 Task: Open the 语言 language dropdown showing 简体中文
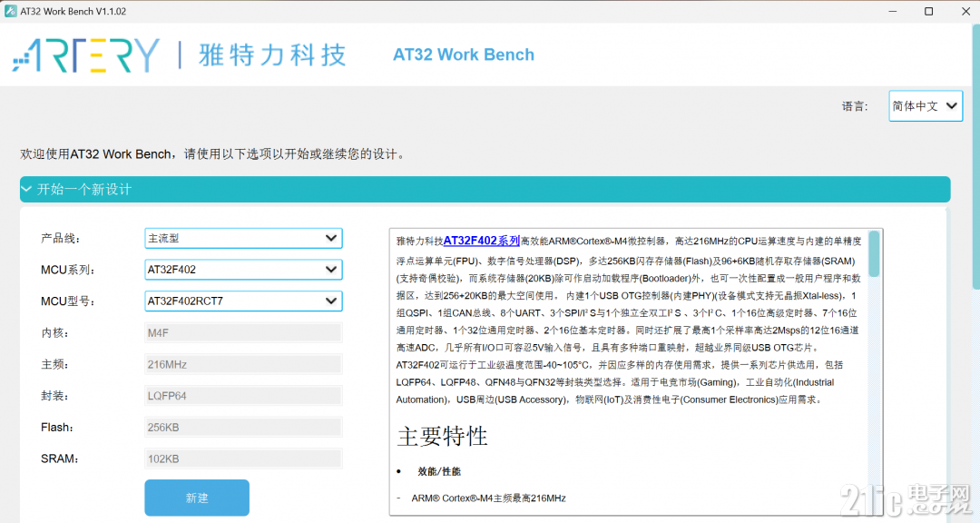click(x=925, y=106)
